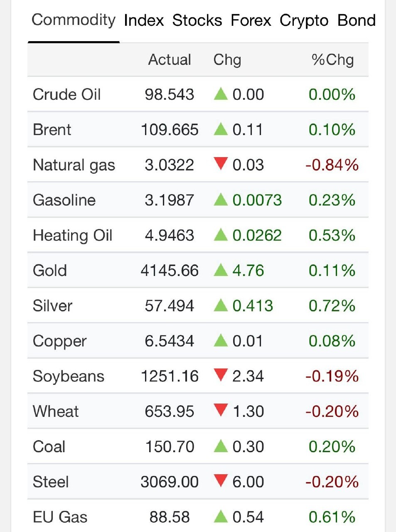Screen dimensions: 396x532
Task: Click the red down triangle for Soybeans
Action: pyautogui.click(x=221, y=375)
